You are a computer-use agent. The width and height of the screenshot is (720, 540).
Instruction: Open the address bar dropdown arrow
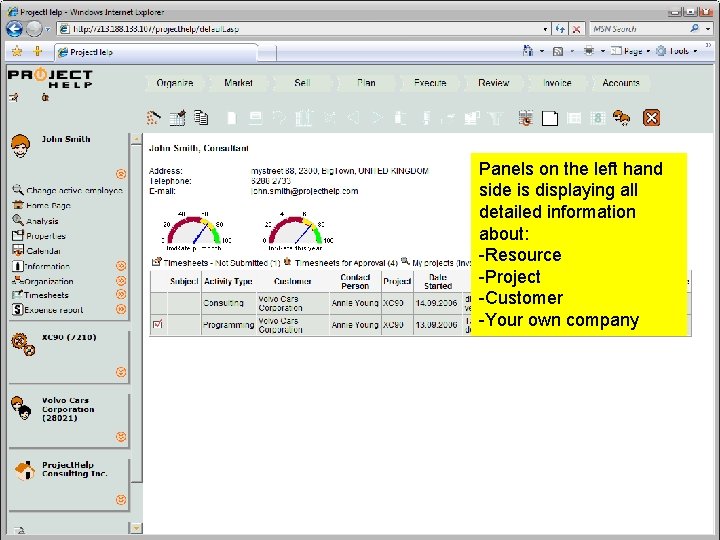545,29
